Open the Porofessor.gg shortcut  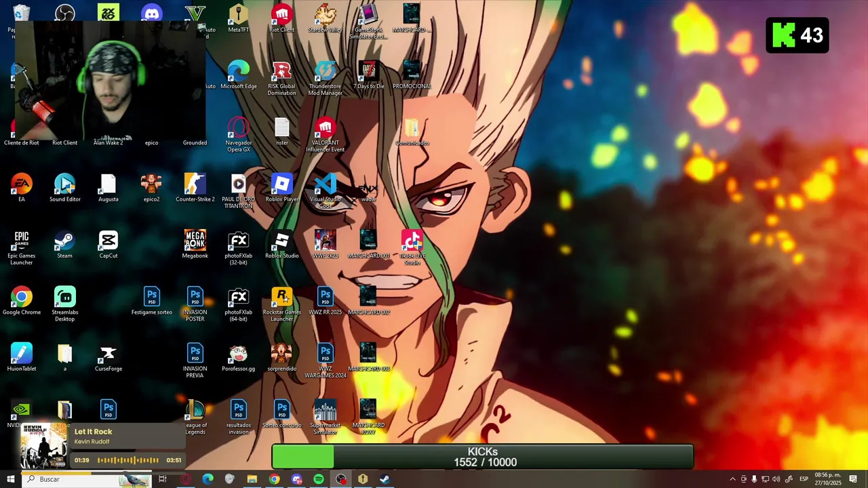[239, 357]
